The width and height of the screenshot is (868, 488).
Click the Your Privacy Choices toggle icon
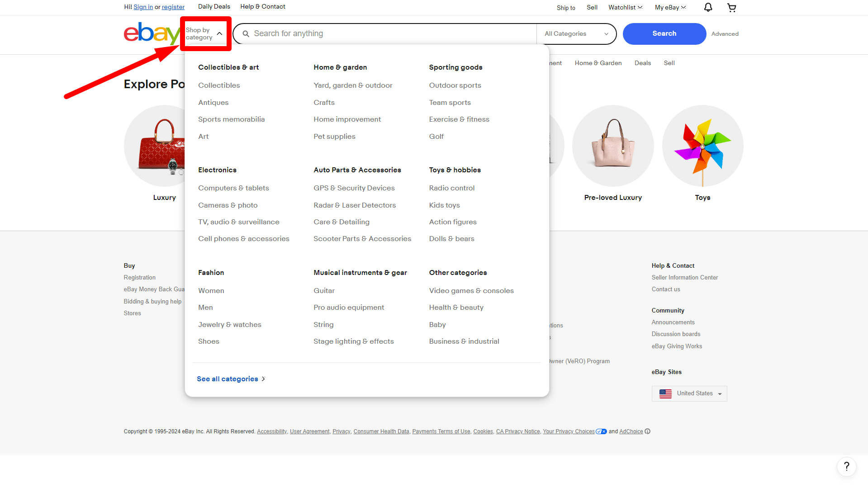pyautogui.click(x=601, y=431)
